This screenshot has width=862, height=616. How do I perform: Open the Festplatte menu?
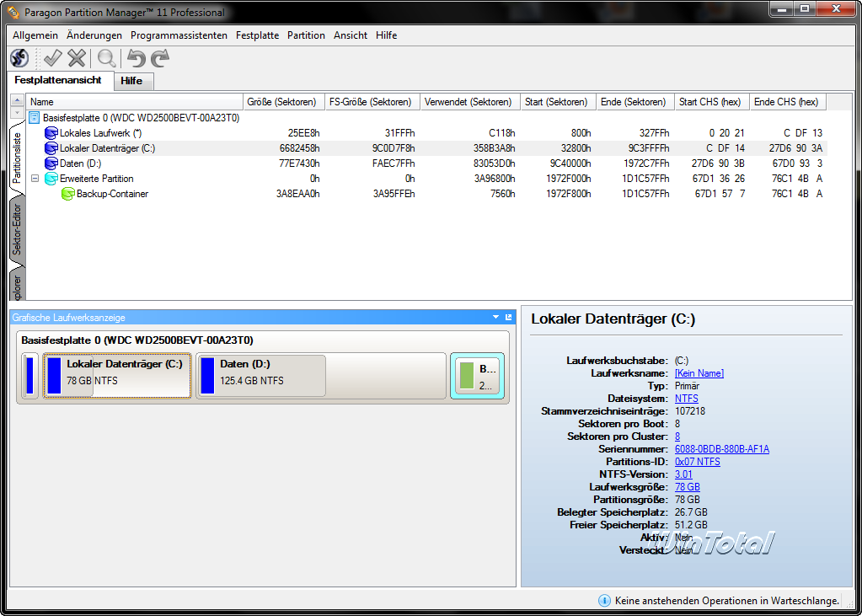point(257,35)
